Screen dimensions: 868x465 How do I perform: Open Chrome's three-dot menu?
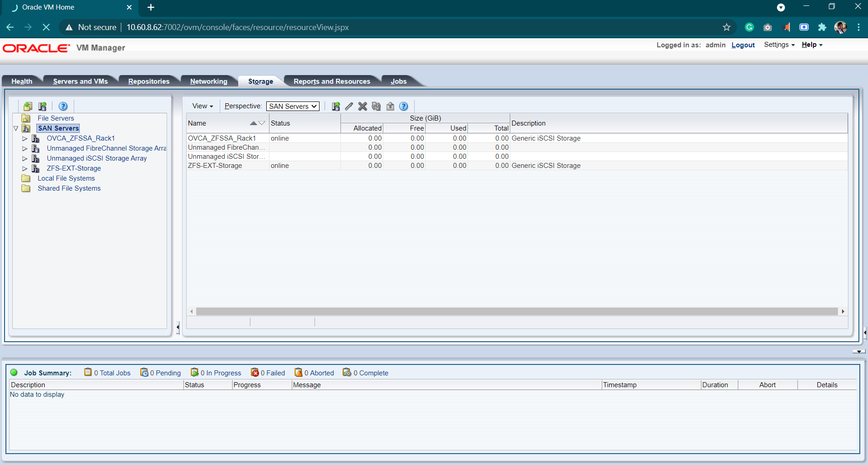click(858, 27)
